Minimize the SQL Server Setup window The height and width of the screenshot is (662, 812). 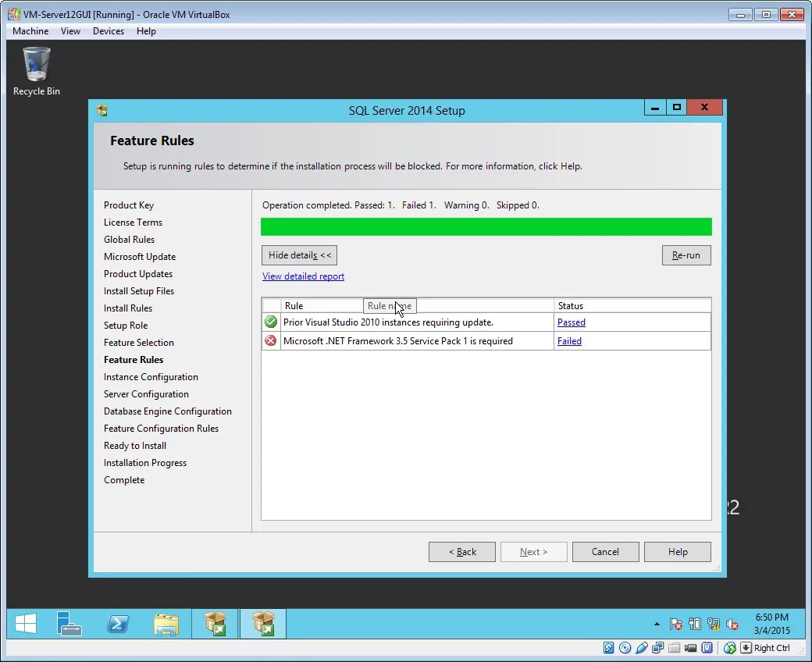(x=655, y=107)
